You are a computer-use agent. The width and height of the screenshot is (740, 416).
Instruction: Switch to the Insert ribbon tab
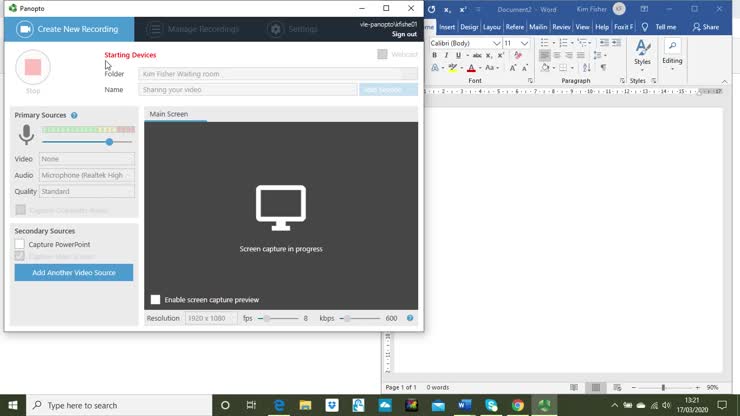tap(446, 27)
